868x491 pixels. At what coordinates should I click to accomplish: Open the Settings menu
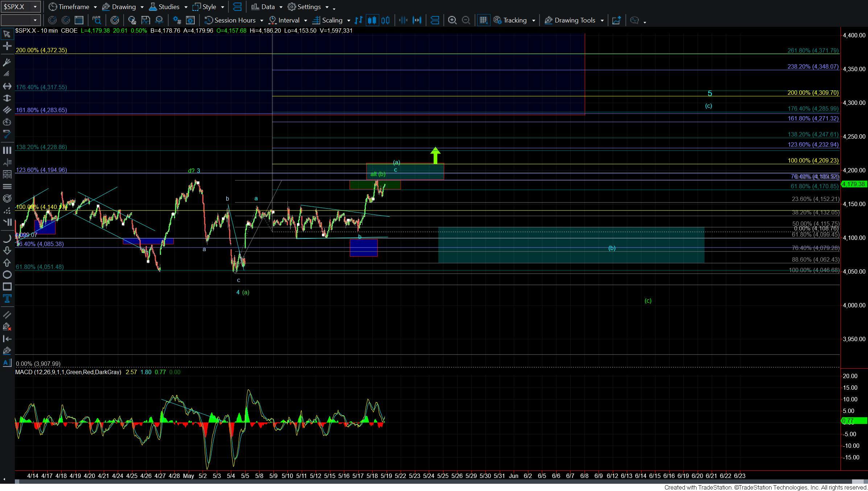(x=309, y=7)
